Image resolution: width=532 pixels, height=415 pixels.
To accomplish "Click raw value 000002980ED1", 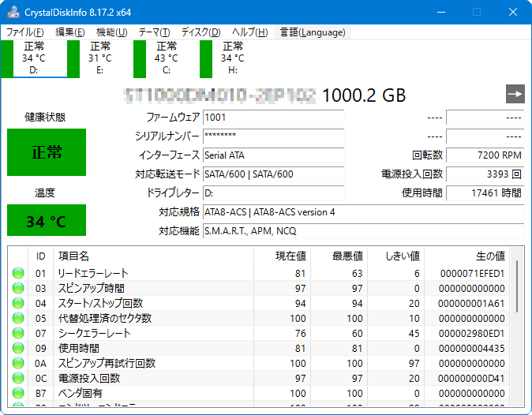I will point(471,333).
